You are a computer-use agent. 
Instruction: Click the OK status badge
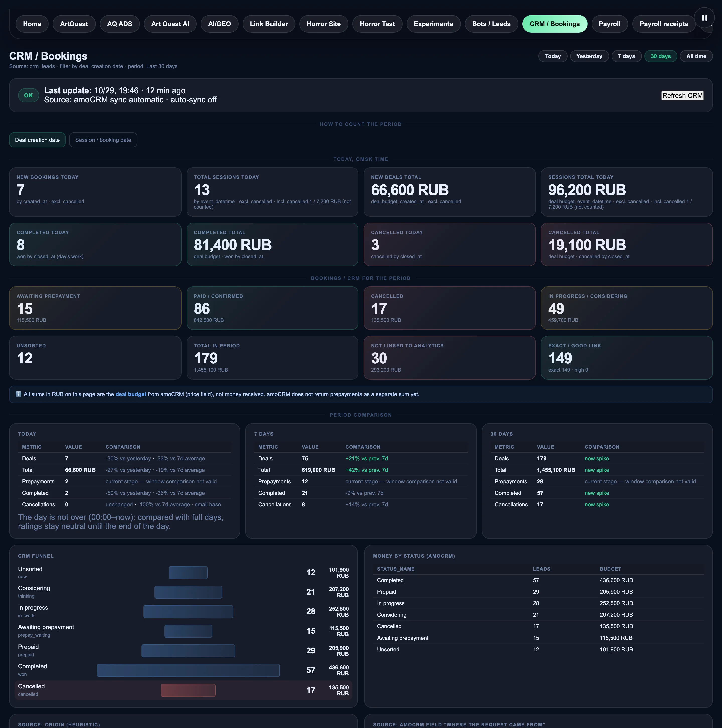pyautogui.click(x=28, y=95)
